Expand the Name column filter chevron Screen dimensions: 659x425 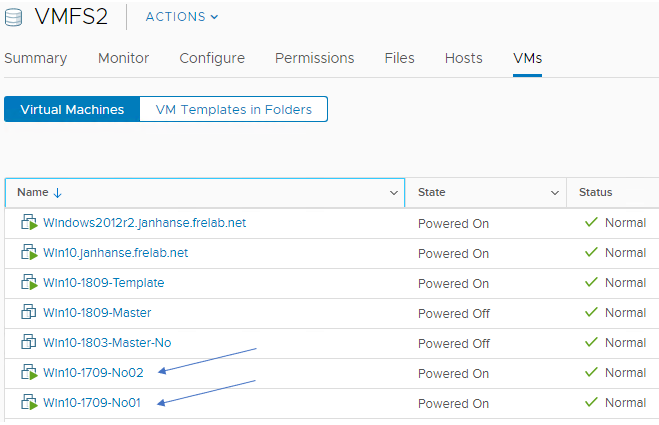(x=393, y=192)
